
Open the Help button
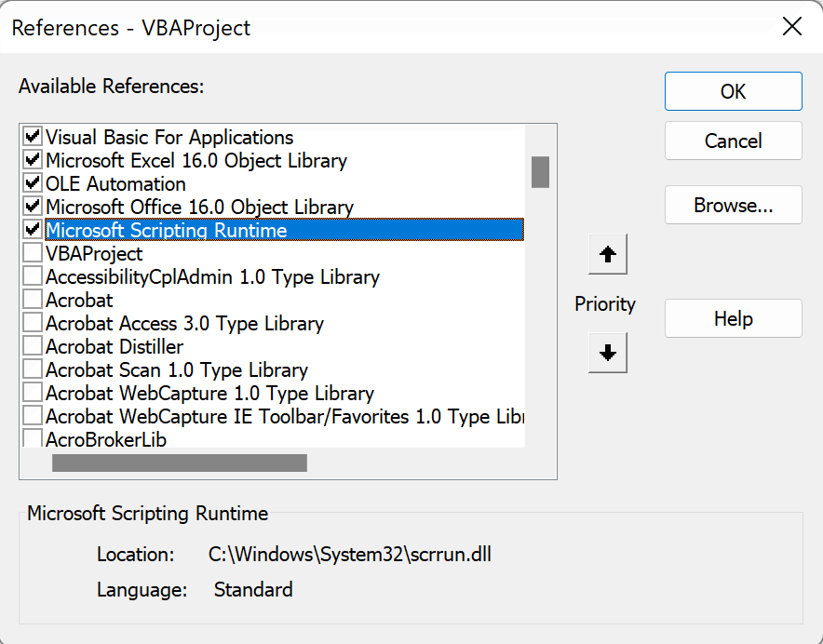734,318
